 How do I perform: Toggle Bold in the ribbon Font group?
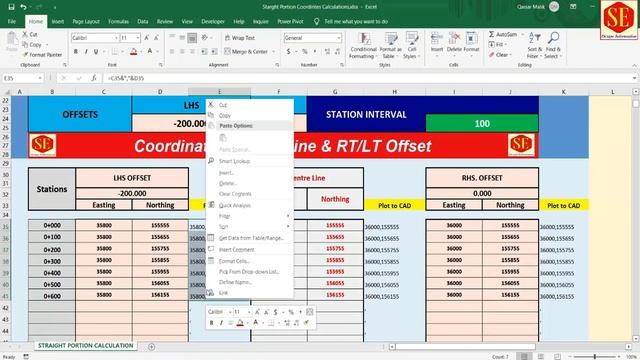[x=76, y=52]
